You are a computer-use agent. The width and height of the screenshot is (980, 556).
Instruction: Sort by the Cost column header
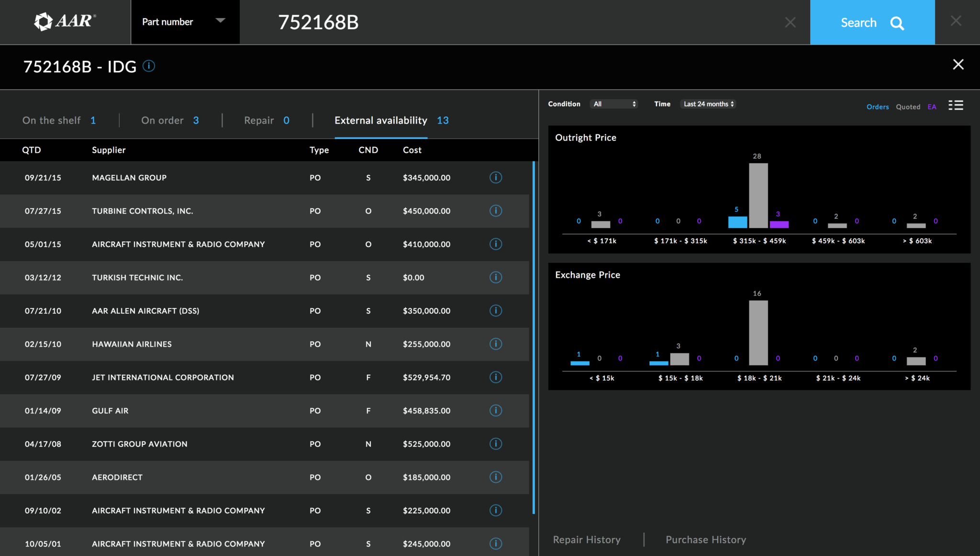[x=412, y=150]
